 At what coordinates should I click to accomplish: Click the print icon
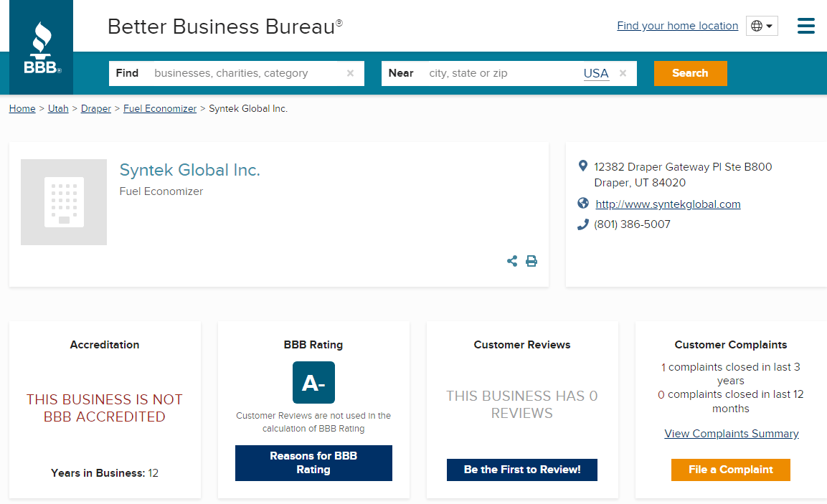pyautogui.click(x=531, y=261)
